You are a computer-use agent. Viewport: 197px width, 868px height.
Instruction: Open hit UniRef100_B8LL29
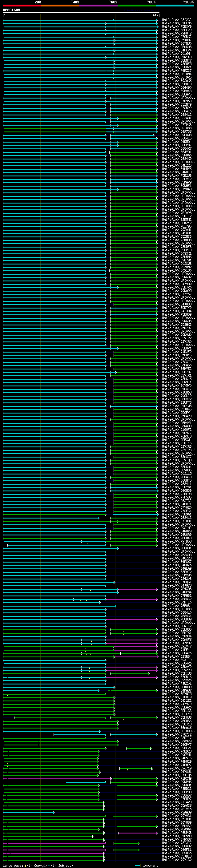177,30
